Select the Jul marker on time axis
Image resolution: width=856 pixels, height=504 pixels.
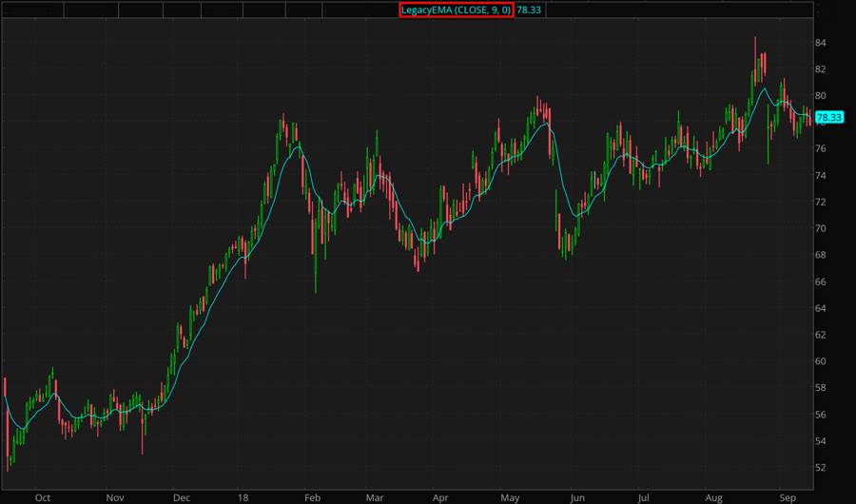[643, 496]
